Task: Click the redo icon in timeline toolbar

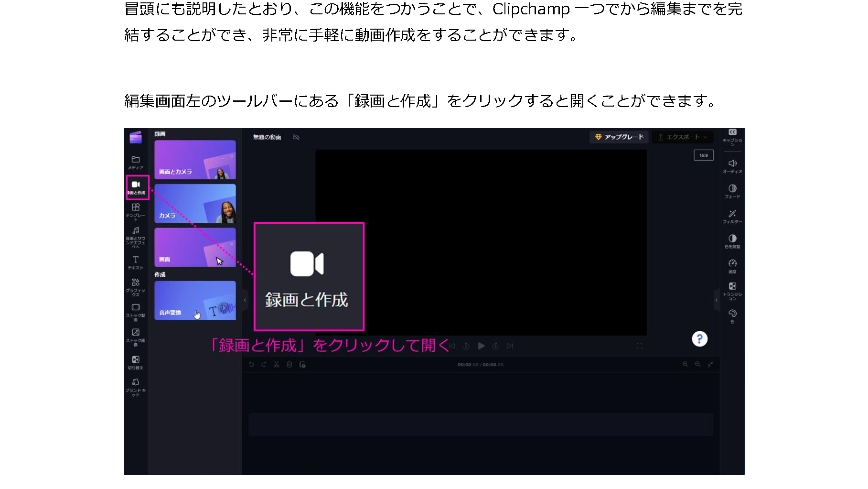Action: tap(264, 364)
